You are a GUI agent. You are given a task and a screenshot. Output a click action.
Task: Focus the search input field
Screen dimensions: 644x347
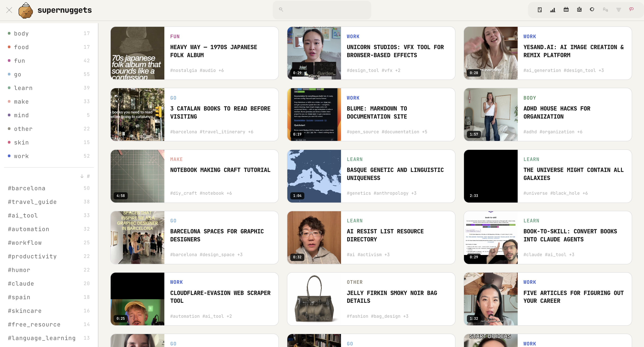[x=322, y=10]
